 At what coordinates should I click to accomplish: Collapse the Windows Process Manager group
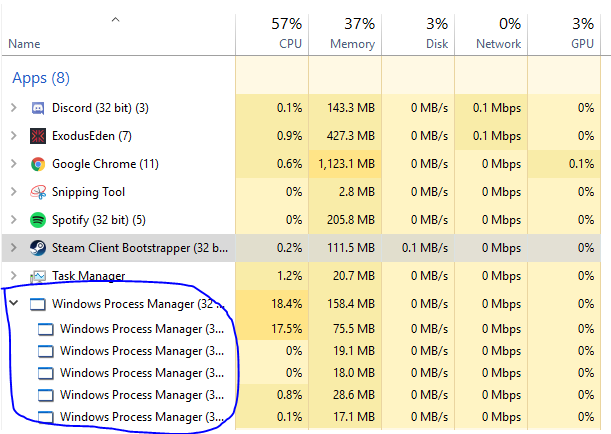(x=14, y=303)
